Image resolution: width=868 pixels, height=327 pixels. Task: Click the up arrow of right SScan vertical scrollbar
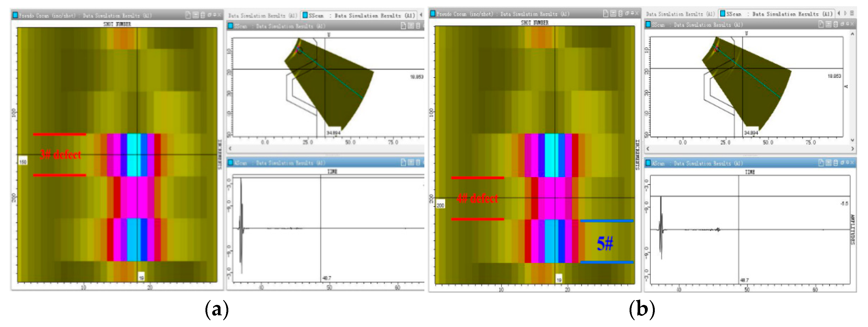(x=852, y=34)
